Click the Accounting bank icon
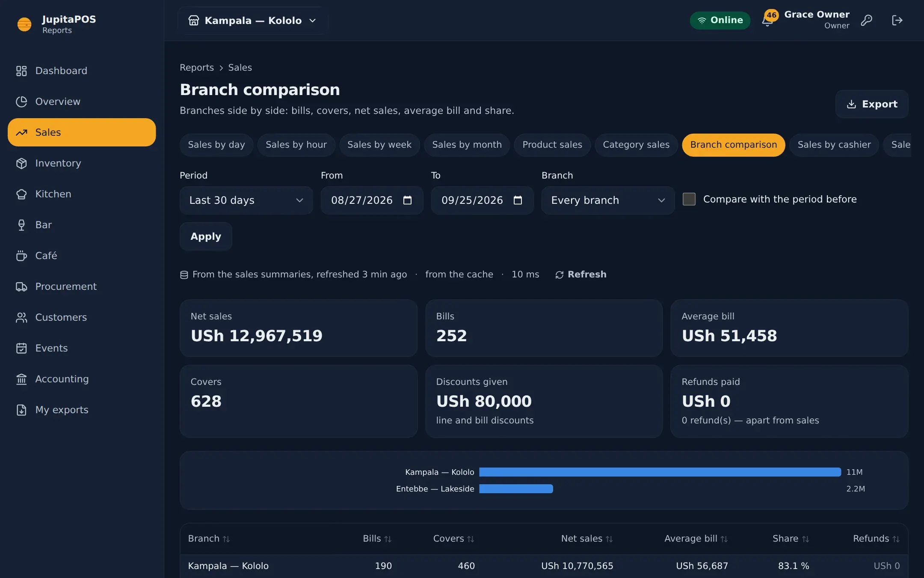Viewport: 924px width, 578px height. pyautogui.click(x=21, y=379)
